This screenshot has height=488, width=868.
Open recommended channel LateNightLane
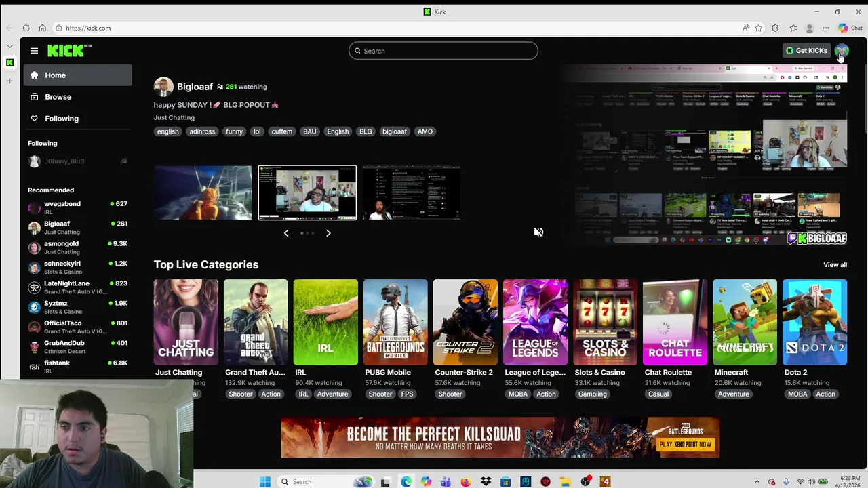pos(78,287)
